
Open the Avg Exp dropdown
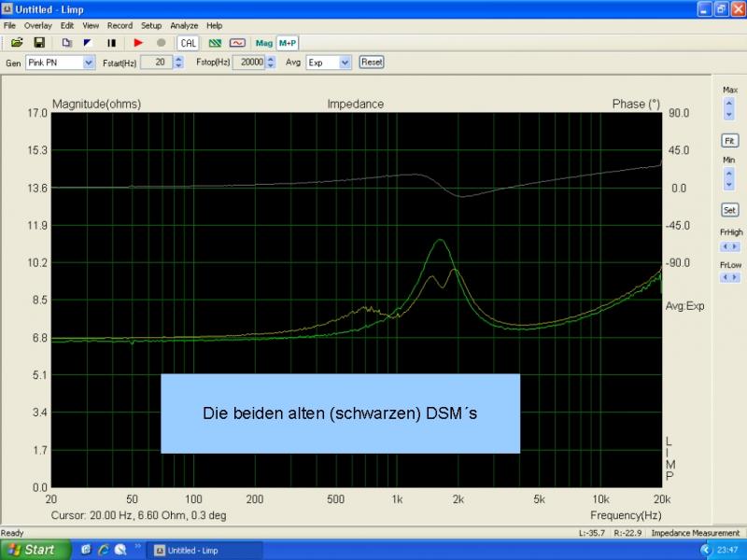pos(345,63)
